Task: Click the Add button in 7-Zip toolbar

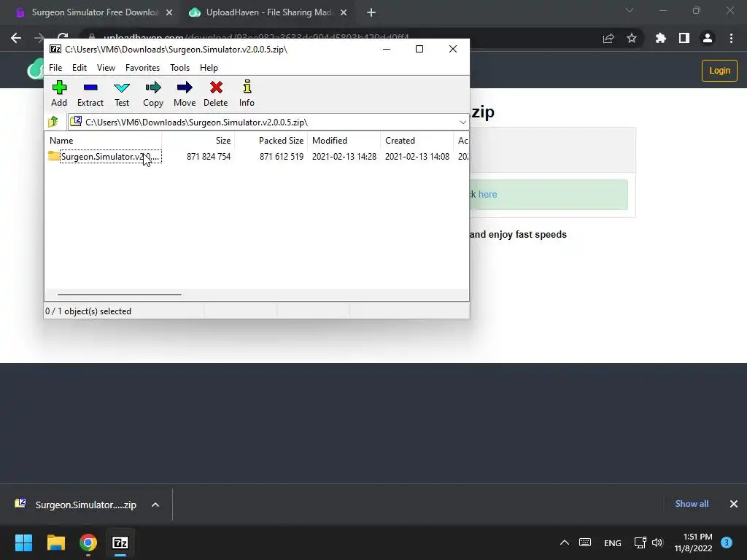Action: 59,94
